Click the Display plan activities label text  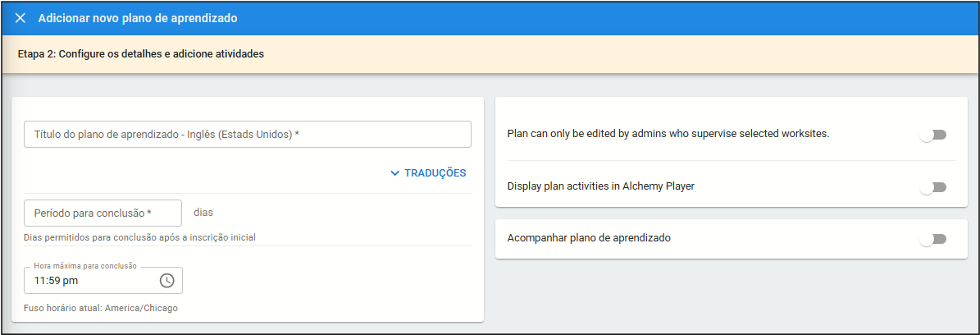601,186
